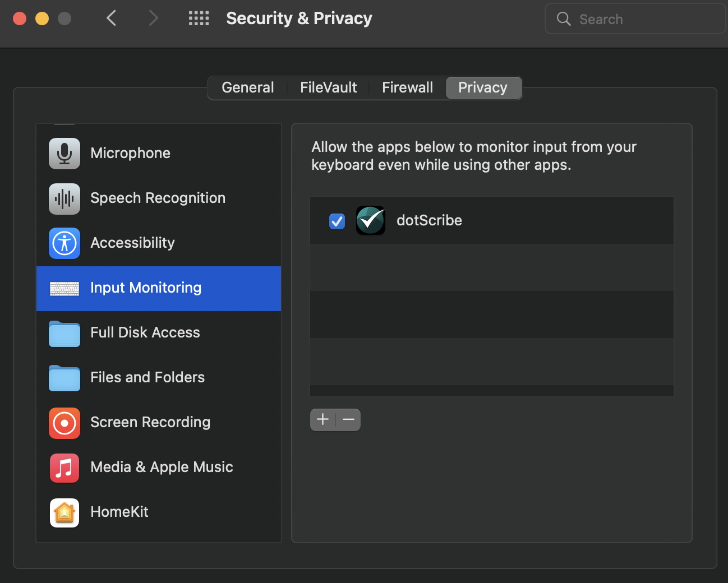This screenshot has height=583, width=728.
Task: Click the Full Disk Access folder icon
Action: point(64,334)
